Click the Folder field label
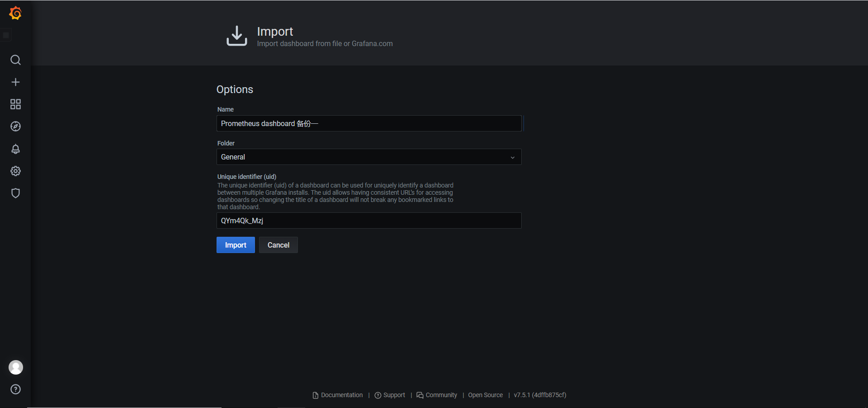This screenshot has height=408, width=868. coord(226,143)
